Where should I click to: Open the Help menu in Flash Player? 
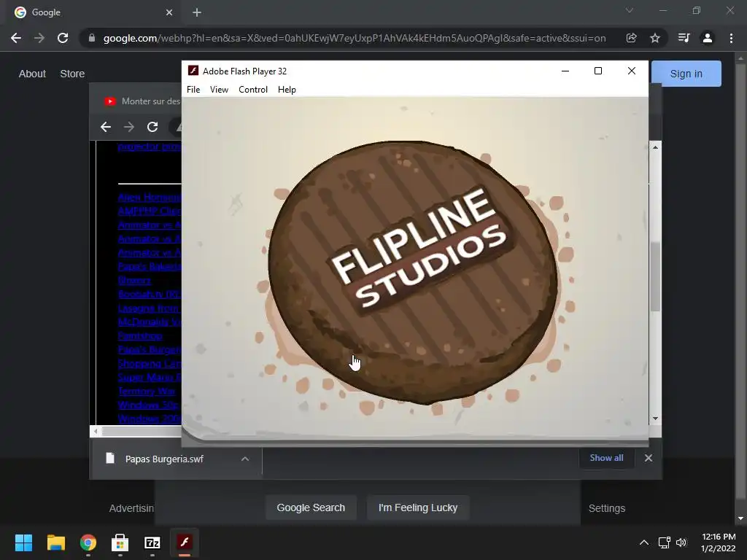287,90
